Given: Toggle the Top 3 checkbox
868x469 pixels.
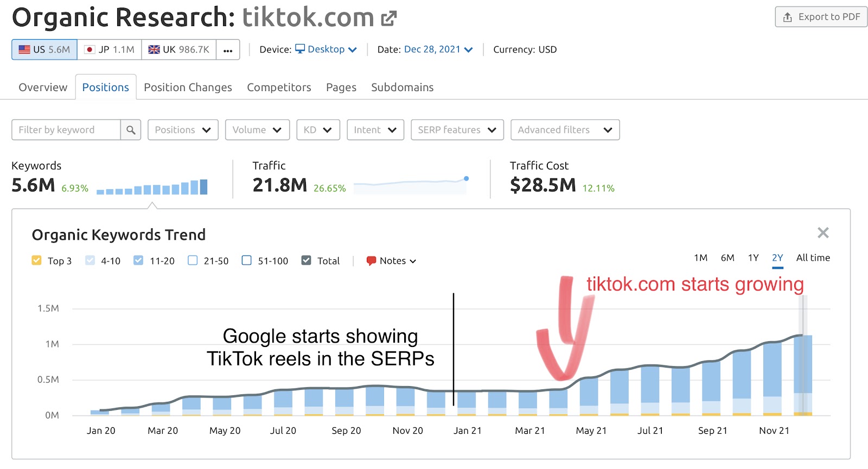Looking at the screenshot, I should [x=37, y=260].
